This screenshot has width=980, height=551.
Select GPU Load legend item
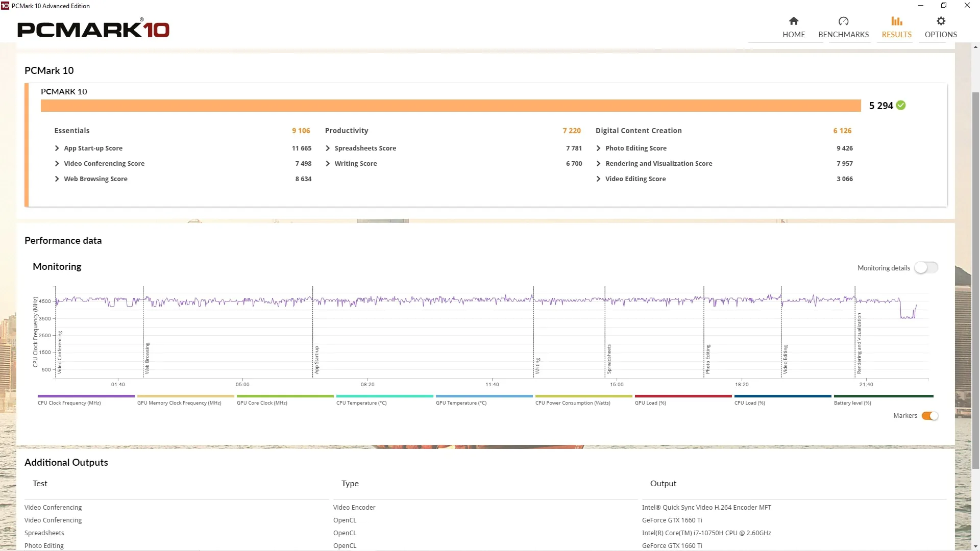(x=683, y=400)
